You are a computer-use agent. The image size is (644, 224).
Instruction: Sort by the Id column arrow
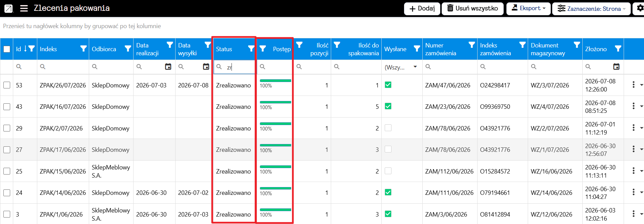coord(25,49)
